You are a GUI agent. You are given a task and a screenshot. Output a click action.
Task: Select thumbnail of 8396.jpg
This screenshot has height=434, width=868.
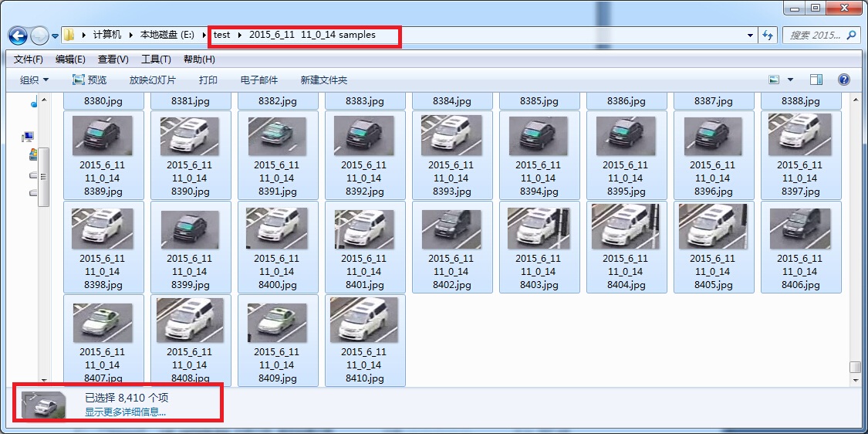click(713, 136)
